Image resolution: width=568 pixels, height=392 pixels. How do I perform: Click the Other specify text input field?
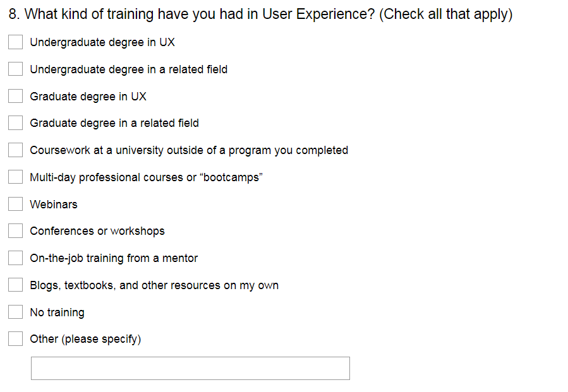190,368
